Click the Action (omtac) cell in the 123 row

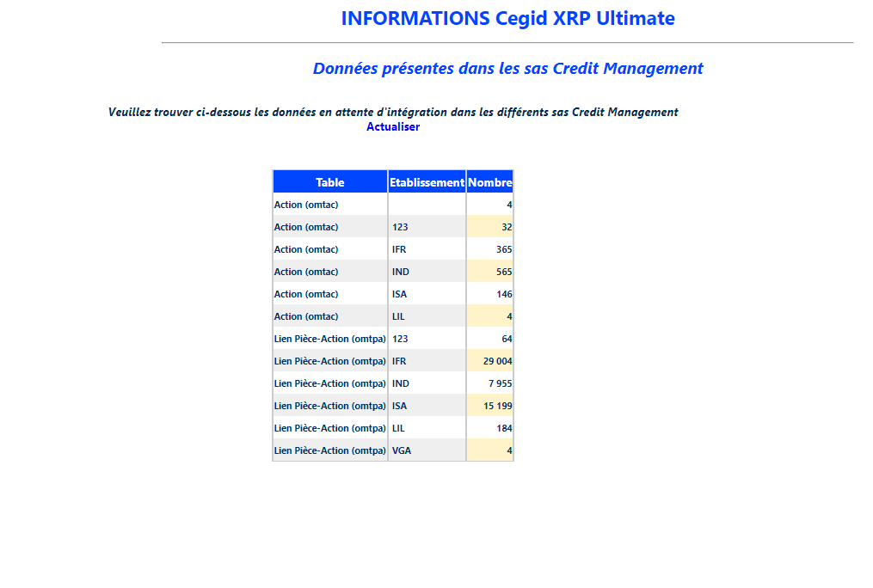330,227
